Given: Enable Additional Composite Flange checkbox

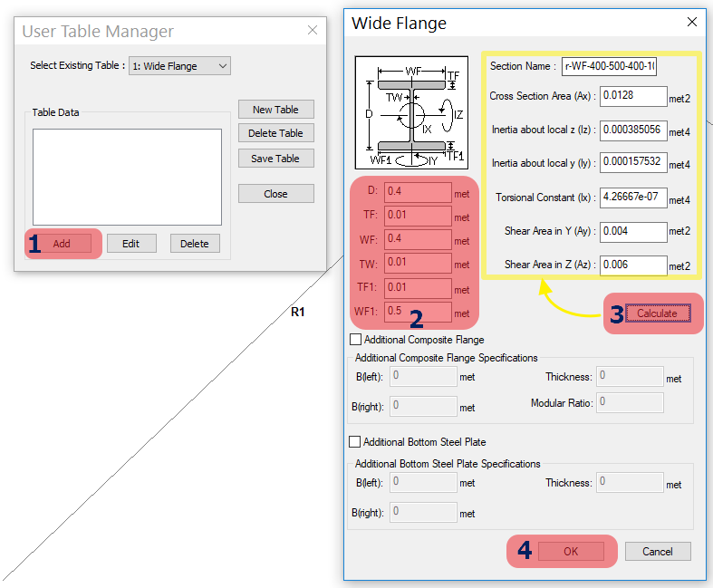Looking at the screenshot, I should tap(355, 340).
